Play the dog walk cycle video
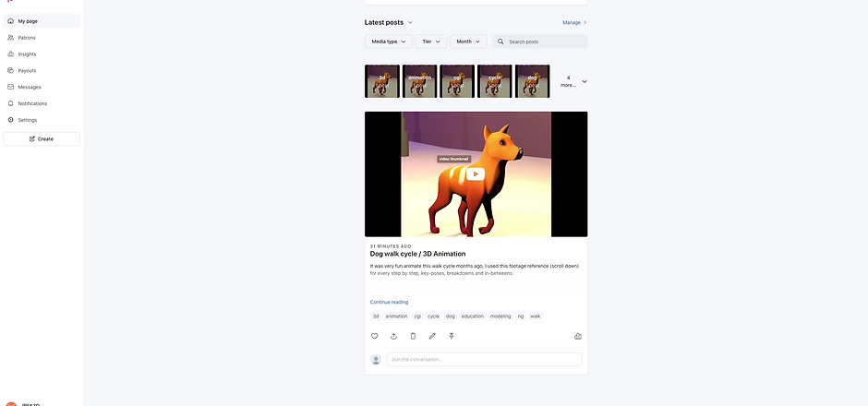868x406 pixels. click(x=475, y=174)
